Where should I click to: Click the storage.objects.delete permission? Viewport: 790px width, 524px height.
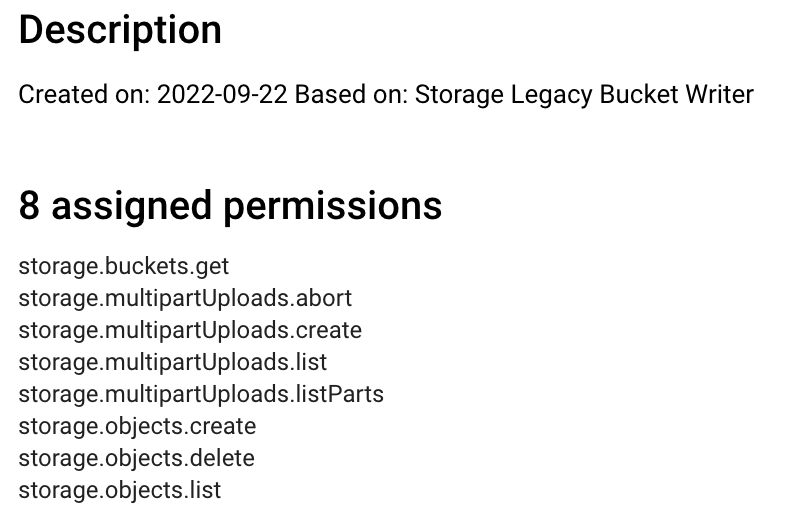(x=137, y=458)
